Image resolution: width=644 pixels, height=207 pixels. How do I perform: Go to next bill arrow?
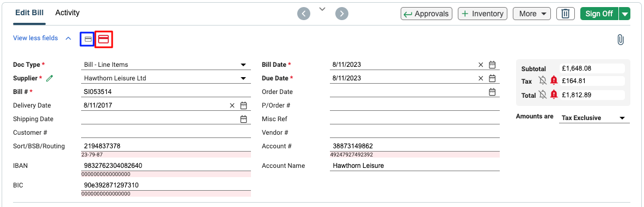pyautogui.click(x=342, y=14)
